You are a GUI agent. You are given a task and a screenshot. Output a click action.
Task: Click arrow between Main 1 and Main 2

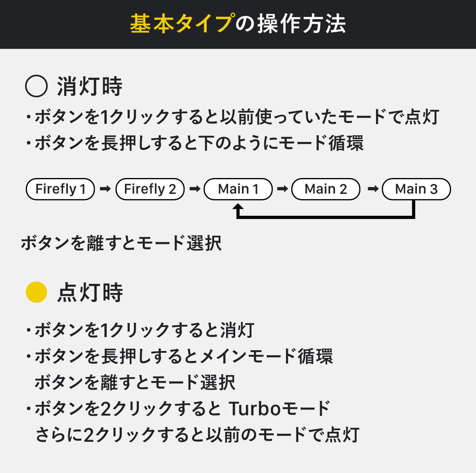(x=282, y=189)
